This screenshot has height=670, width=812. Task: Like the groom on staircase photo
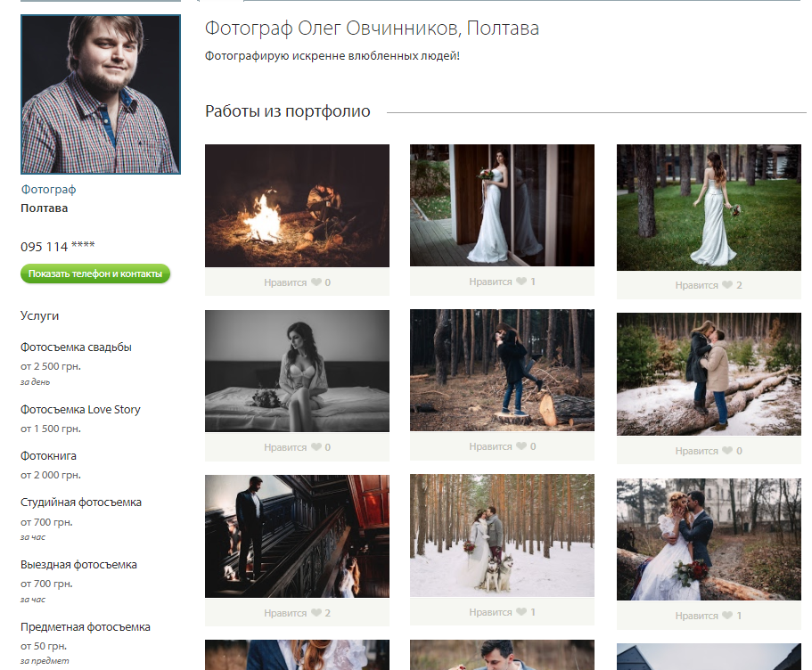coord(316,613)
